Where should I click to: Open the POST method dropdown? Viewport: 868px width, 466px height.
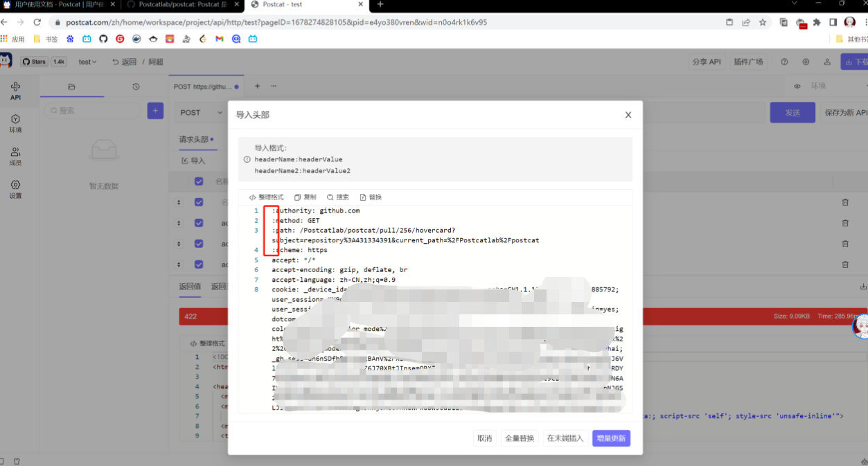click(202, 112)
